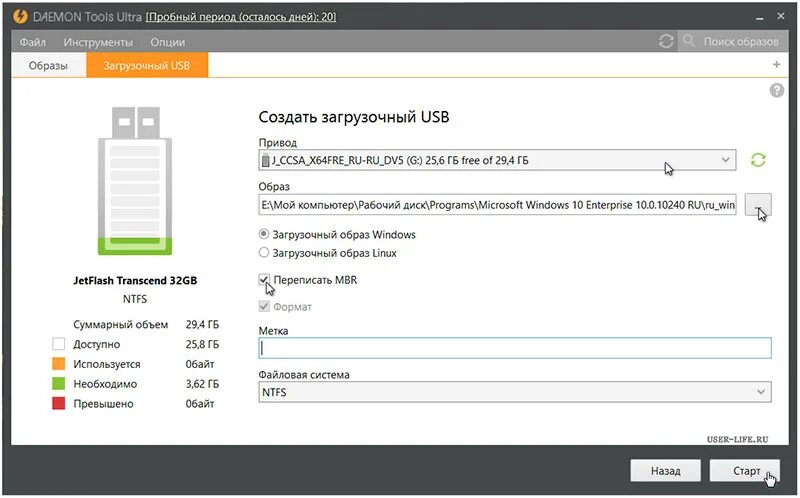
Task: Toggle the Переписать MBR checkbox
Action: tap(264, 280)
